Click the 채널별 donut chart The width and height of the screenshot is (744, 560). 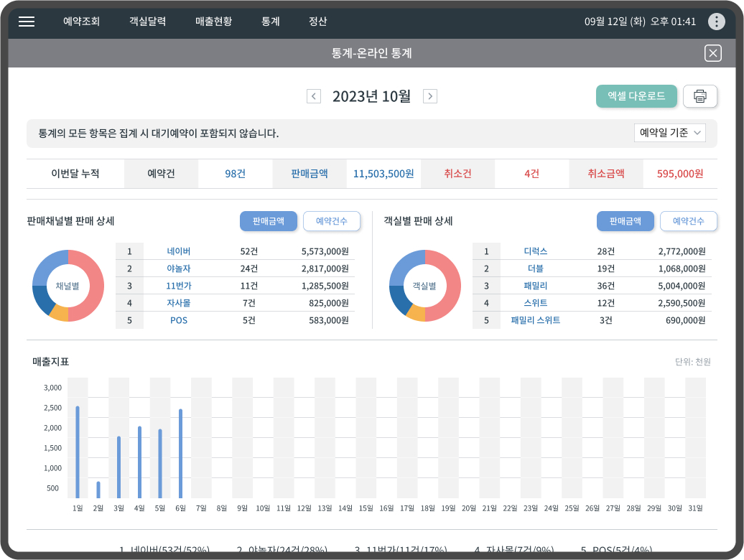[x=68, y=286]
